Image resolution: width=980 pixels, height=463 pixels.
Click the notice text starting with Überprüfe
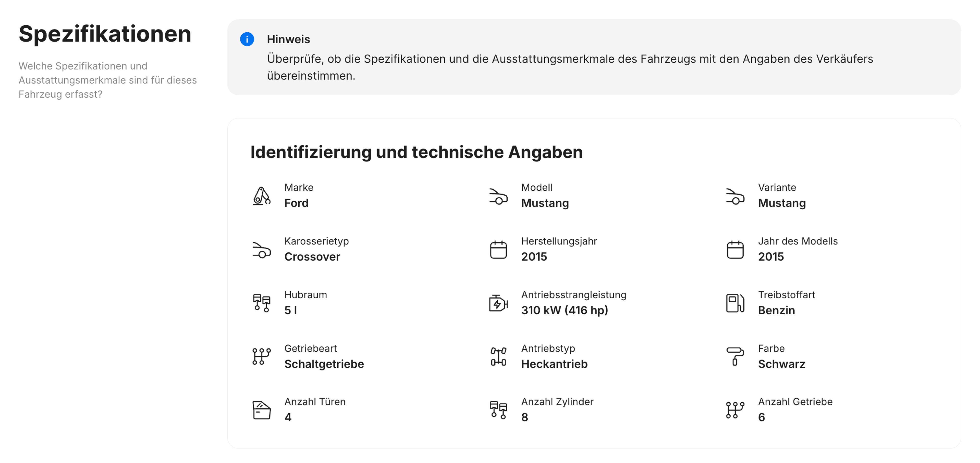(570, 67)
